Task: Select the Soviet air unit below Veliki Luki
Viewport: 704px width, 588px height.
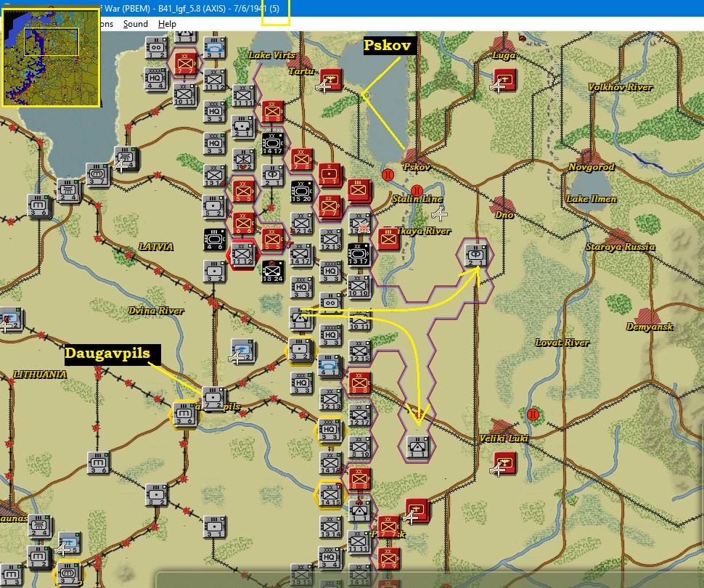Action: point(504,463)
